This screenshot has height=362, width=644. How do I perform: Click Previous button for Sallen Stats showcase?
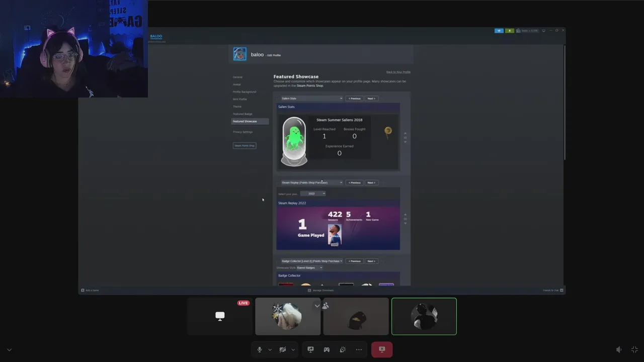[x=354, y=99]
